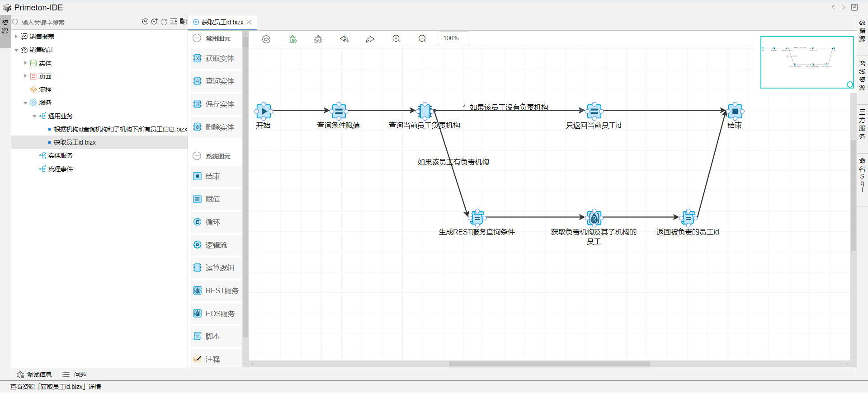This screenshot has width=868, height=393.
Task: Select the REST服务 palette element
Action: [217, 290]
